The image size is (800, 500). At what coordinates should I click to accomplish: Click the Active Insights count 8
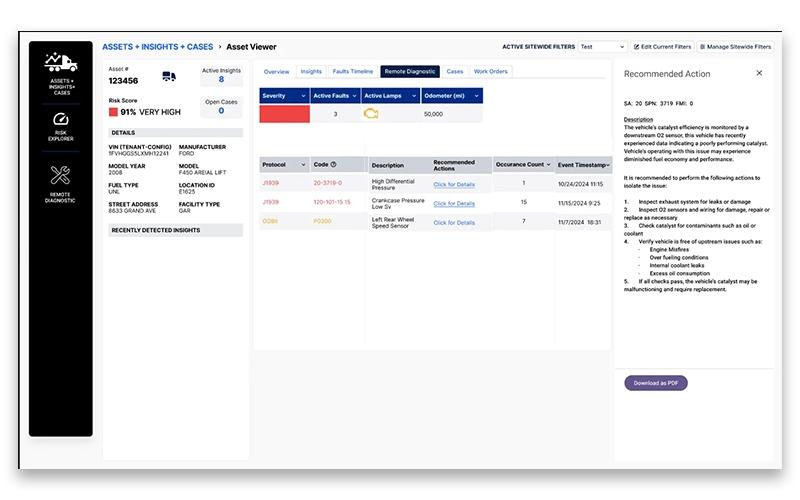pyautogui.click(x=221, y=79)
